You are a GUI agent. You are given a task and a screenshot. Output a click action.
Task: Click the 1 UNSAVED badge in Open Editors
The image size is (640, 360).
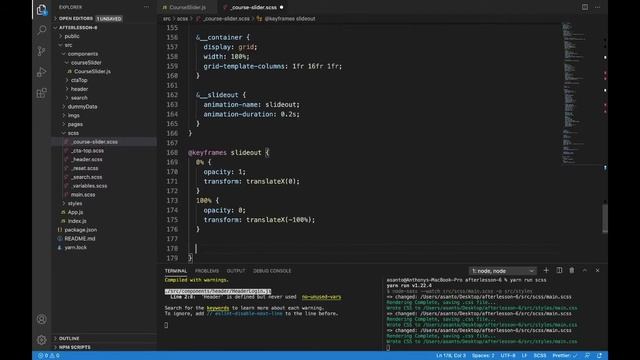(x=109, y=18)
